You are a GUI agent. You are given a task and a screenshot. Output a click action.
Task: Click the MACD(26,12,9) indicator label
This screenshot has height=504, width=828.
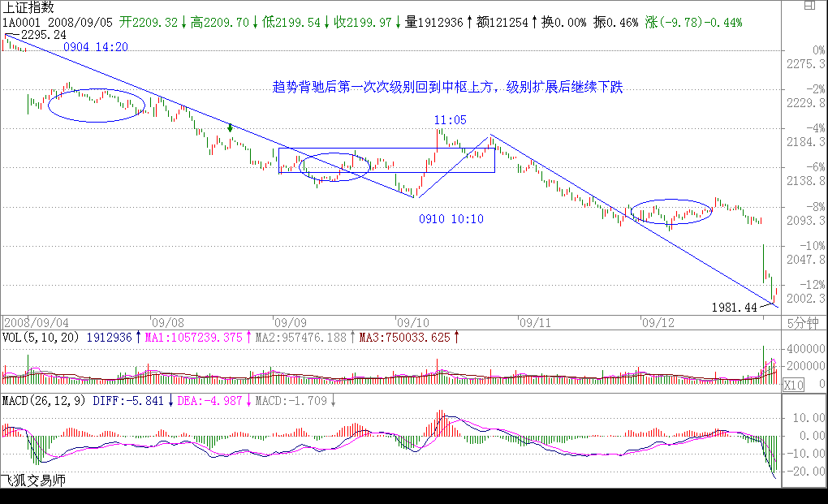tap(45, 401)
